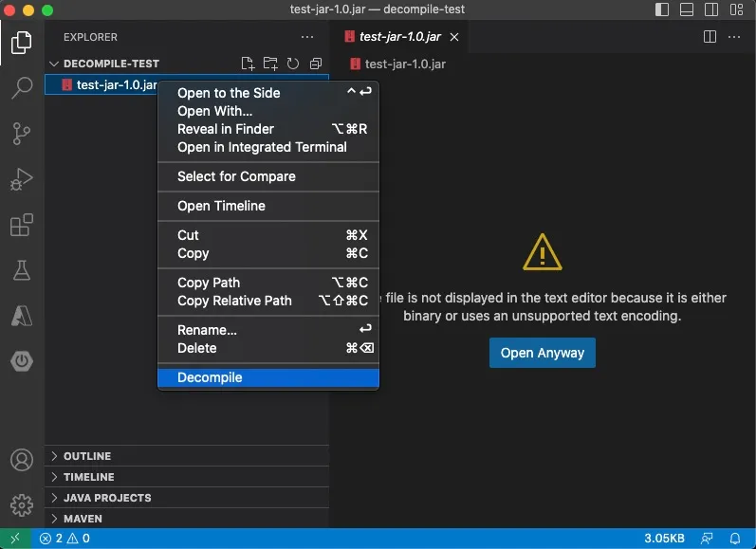Choose Reveal in Finder
This screenshot has width=756, height=549.
[268, 129]
